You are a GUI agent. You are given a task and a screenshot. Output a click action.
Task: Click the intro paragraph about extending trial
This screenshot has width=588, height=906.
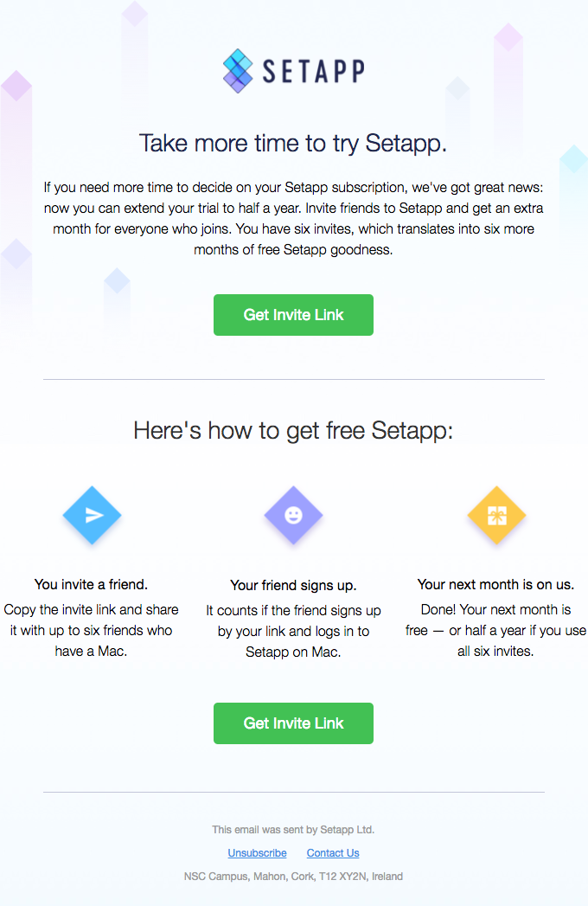[293, 218]
